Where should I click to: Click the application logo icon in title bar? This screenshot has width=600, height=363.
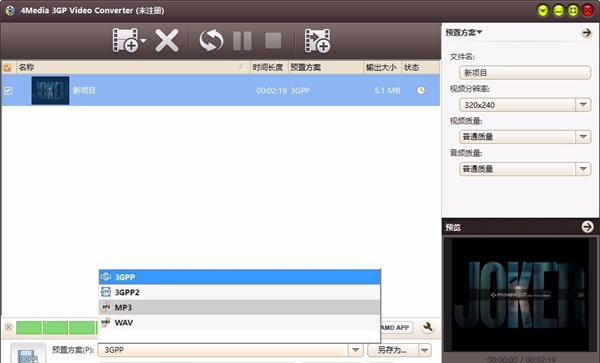(10, 10)
